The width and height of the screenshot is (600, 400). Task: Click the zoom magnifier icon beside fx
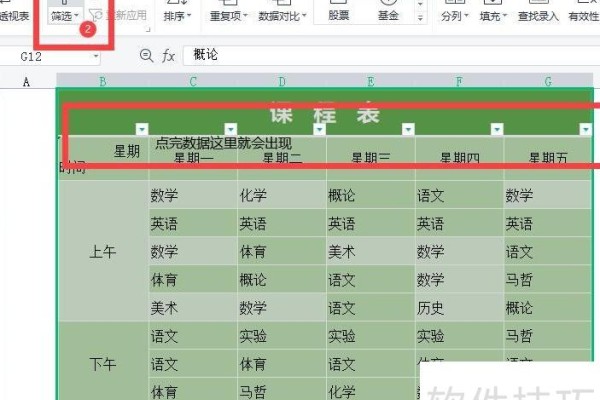[x=146, y=56]
